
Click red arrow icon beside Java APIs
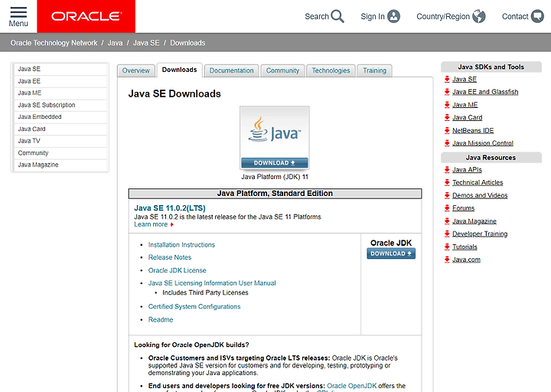click(x=447, y=169)
